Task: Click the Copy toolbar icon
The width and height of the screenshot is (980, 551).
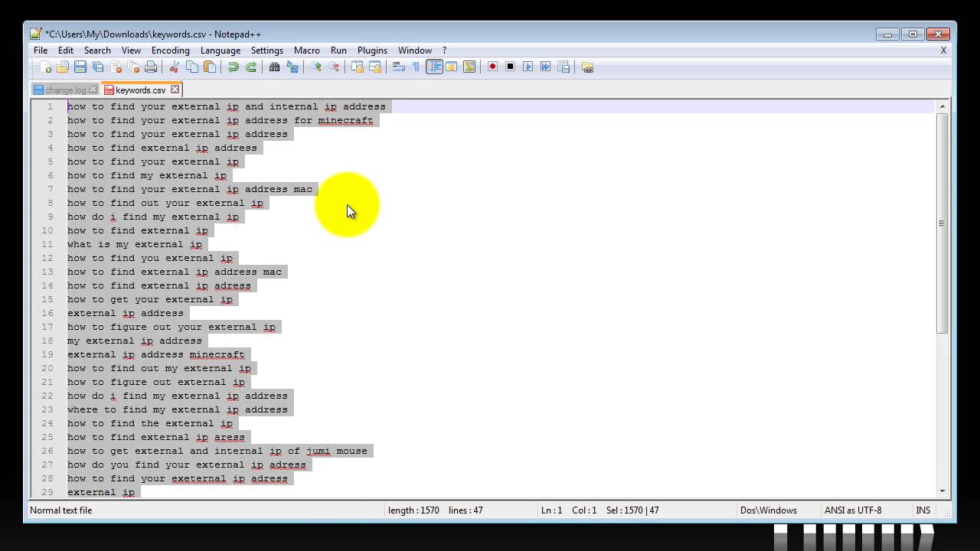Action: click(192, 67)
